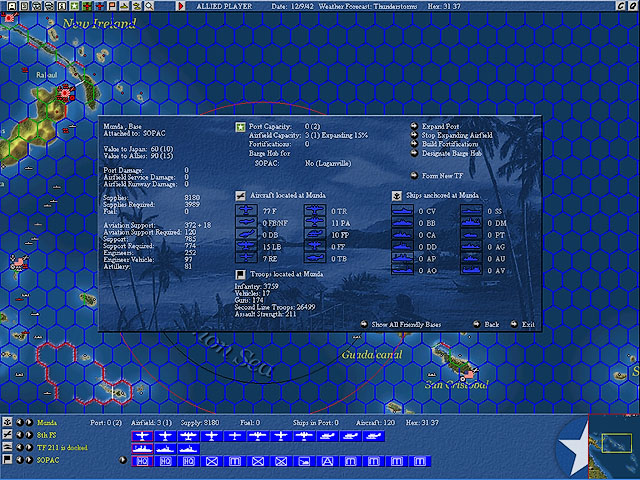Select the 0 DD destroyer icon

[x=402, y=247]
